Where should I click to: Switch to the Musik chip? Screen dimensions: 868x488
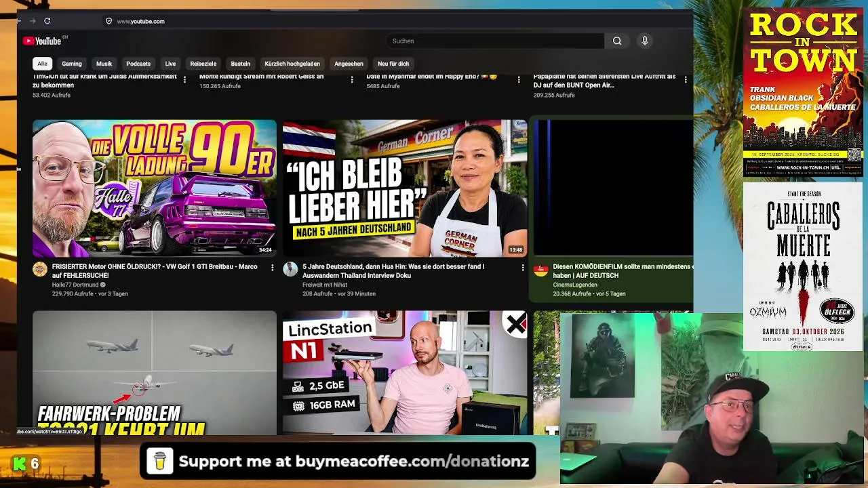pos(104,64)
